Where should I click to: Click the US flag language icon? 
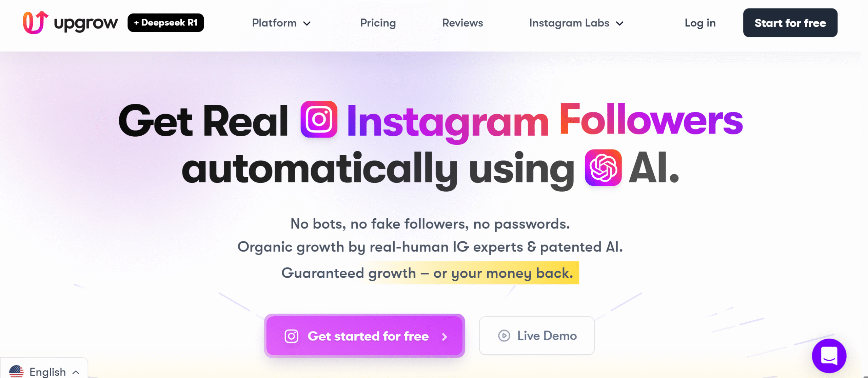[x=16, y=372]
